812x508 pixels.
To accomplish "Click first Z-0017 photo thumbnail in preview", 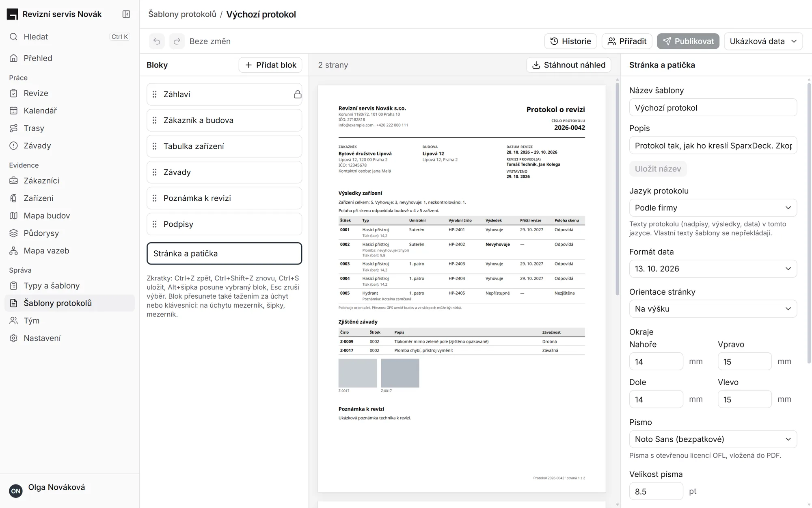I will click(x=358, y=373).
